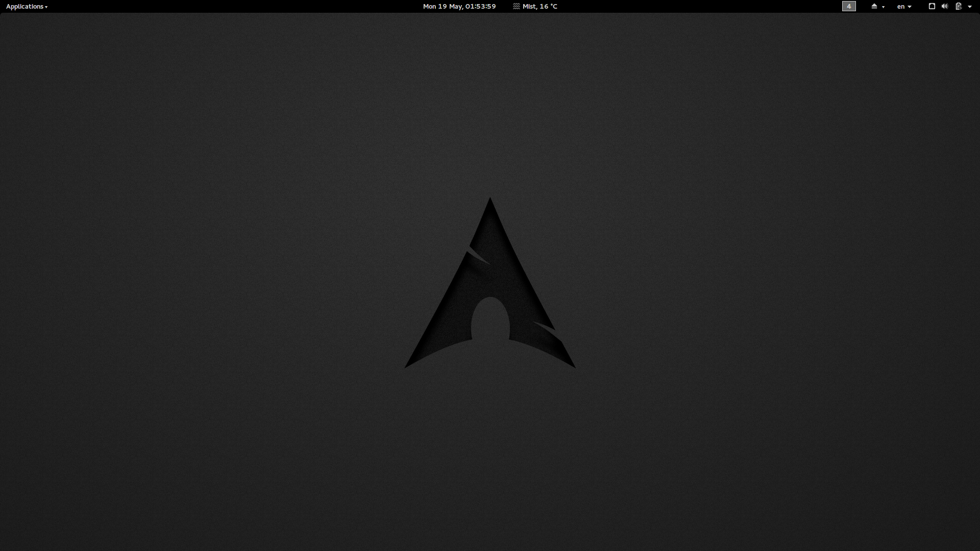Click the wired network icon in top bar
The height and width of the screenshot is (551, 980).
coord(932,6)
